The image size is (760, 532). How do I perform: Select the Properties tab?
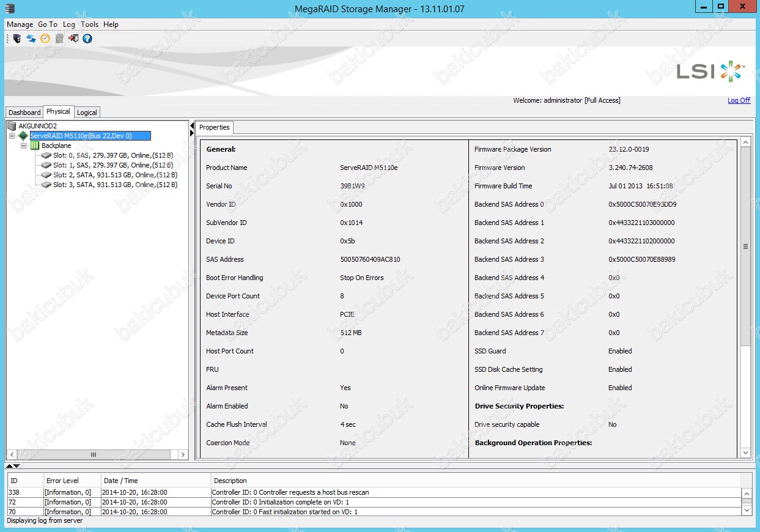tap(215, 127)
